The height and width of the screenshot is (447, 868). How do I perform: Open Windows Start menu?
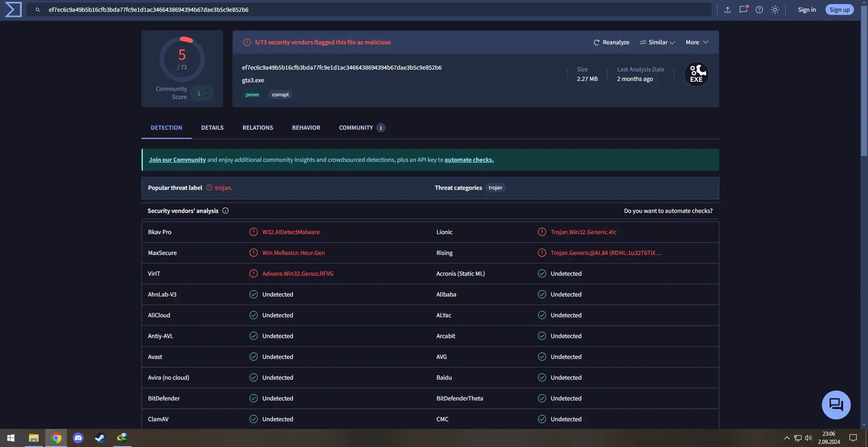(11, 438)
